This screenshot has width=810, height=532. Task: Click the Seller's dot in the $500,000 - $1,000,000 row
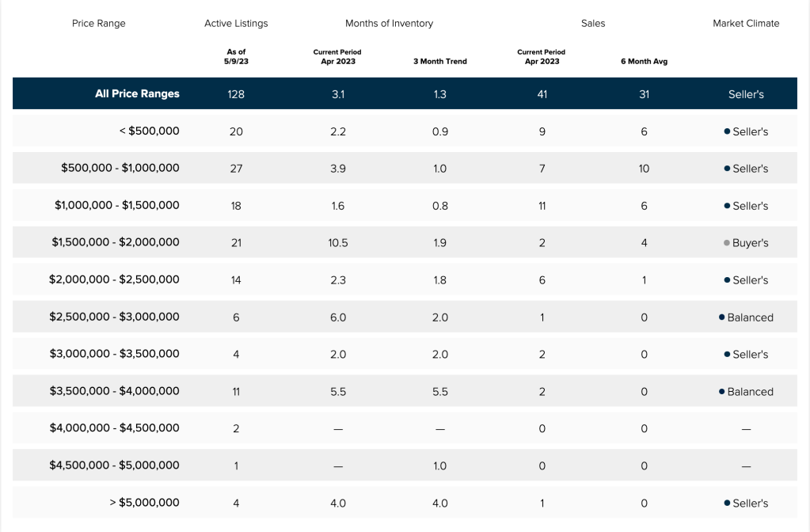(x=727, y=169)
